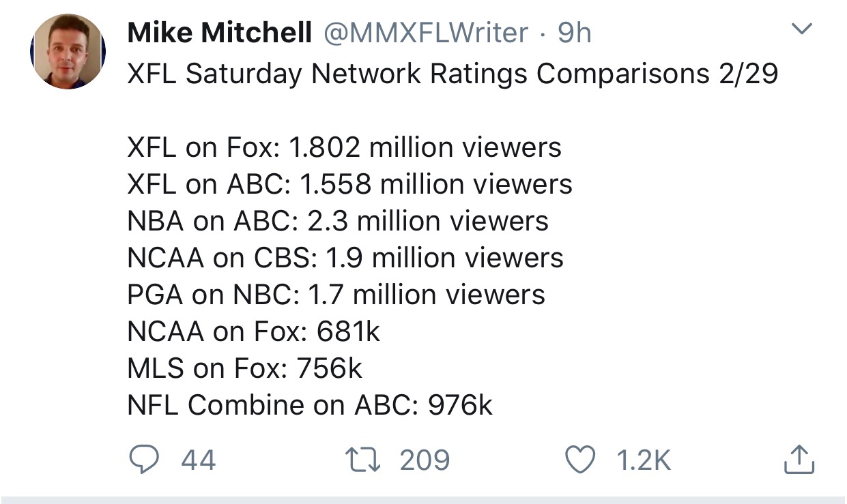Tap the 9h timestamp
The width and height of the screenshot is (847, 504).
(574, 33)
